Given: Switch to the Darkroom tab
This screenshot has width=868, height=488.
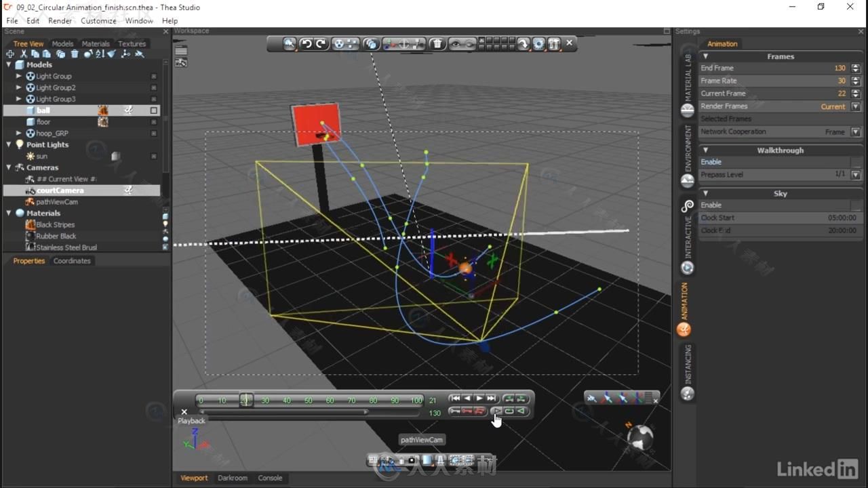Looking at the screenshot, I should pyautogui.click(x=233, y=478).
